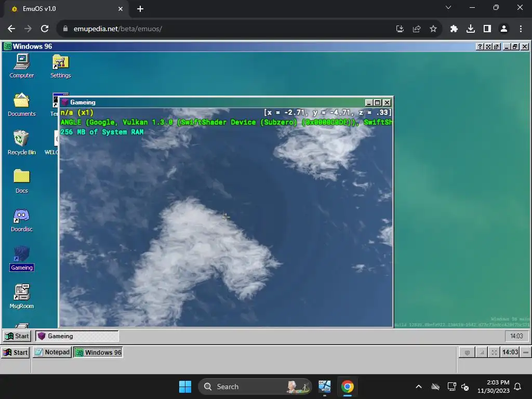This screenshot has height=399, width=532.
Task: Close the EmuOS v1.0 tab
Action: click(121, 9)
